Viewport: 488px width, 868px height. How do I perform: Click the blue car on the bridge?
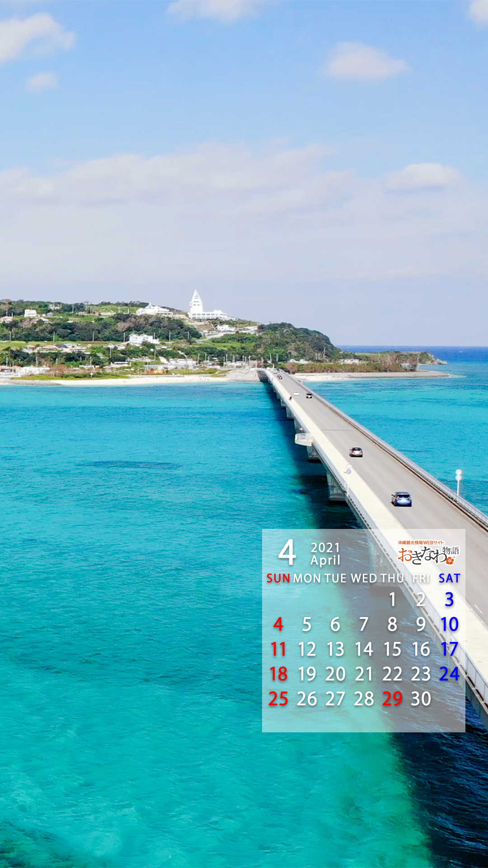(401, 499)
